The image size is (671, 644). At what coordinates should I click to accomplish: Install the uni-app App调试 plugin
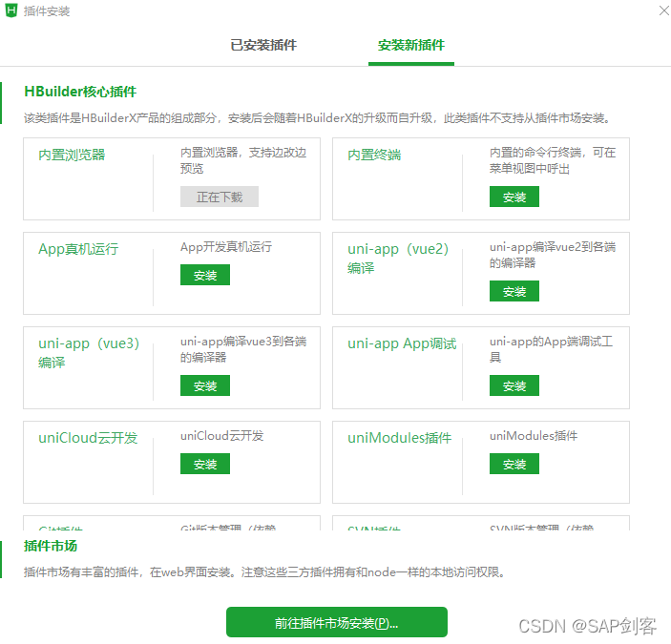point(514,385)
